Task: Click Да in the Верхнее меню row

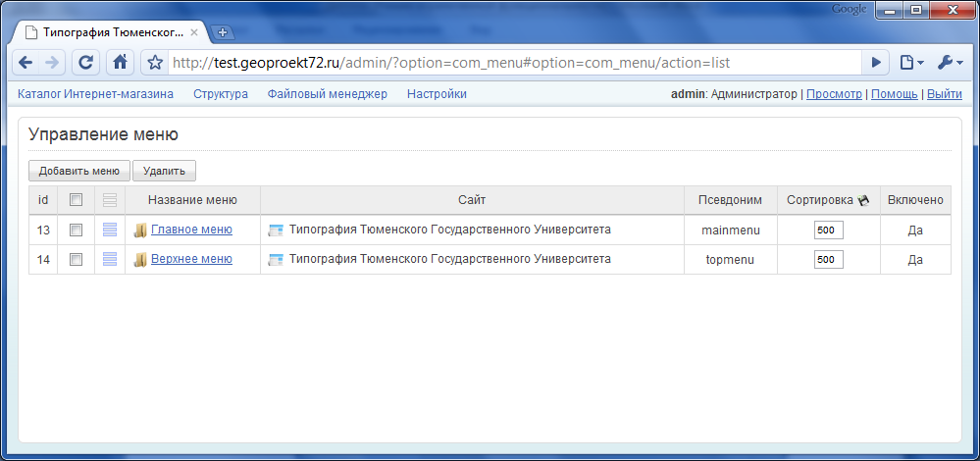Action: pyautogui.click(x=915, y=259)
